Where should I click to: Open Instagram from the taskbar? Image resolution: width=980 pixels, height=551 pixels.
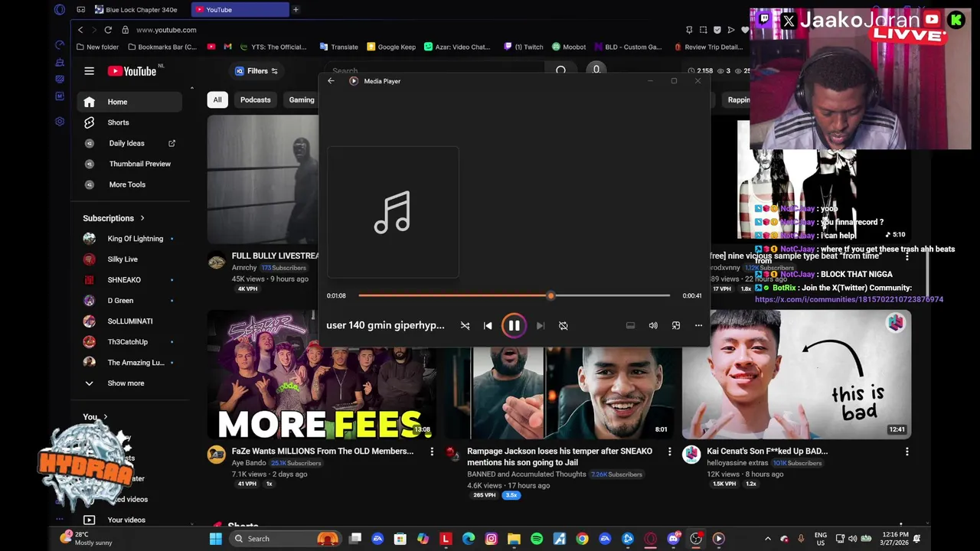coord(491,539)
